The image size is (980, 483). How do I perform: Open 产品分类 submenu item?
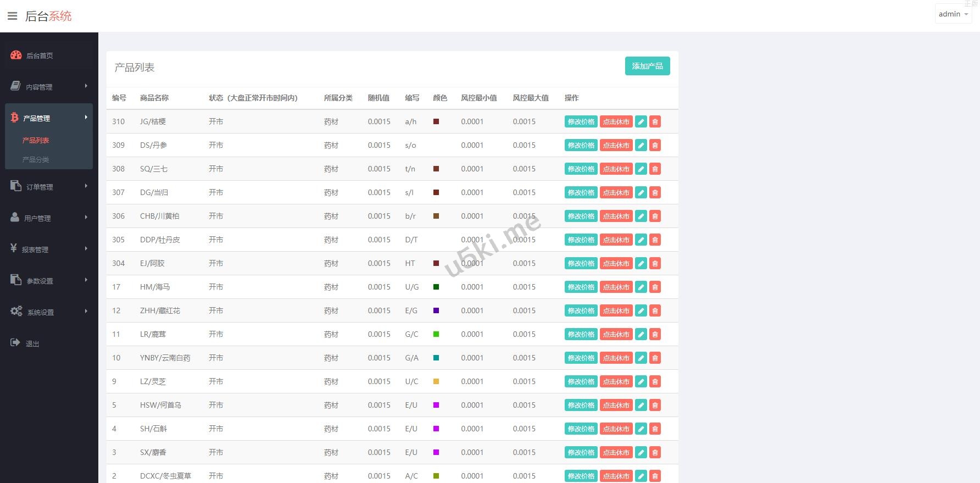(36, 159)
